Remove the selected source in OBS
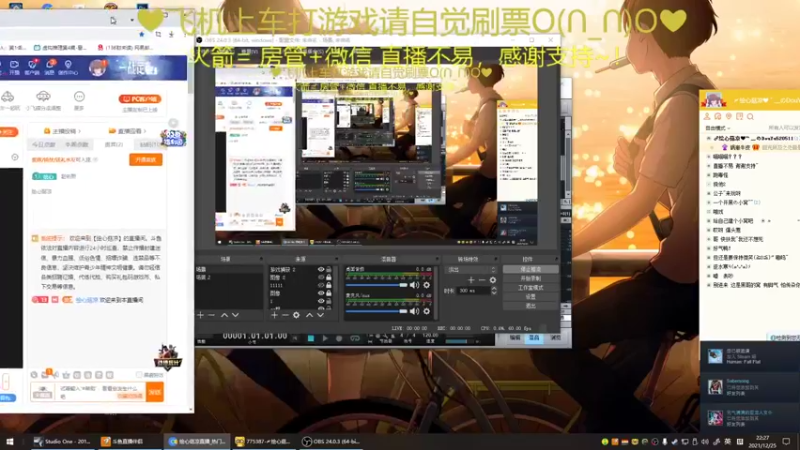800x450 pixels. [x=285, y=315]
